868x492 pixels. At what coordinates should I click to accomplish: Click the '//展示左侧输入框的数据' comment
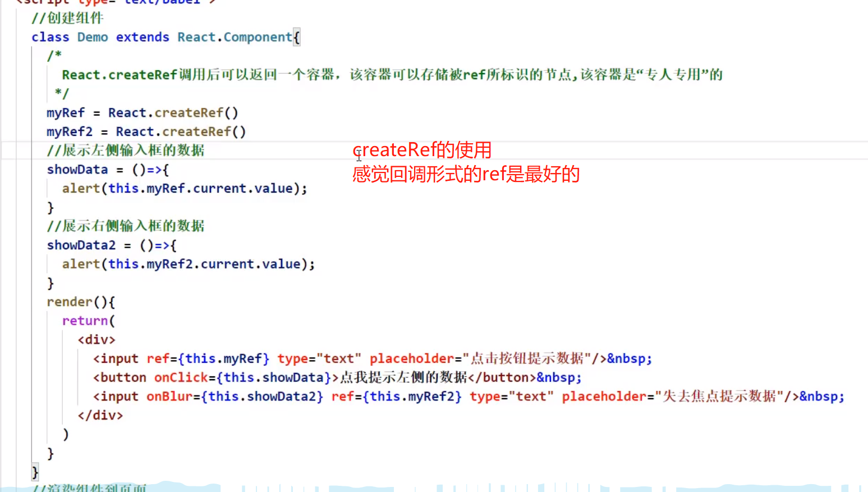point(126,151)
